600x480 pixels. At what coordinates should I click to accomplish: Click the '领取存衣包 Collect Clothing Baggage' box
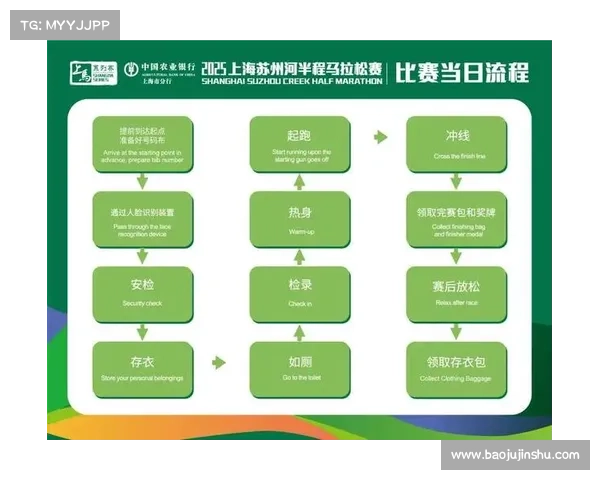[x=457, y=370]
